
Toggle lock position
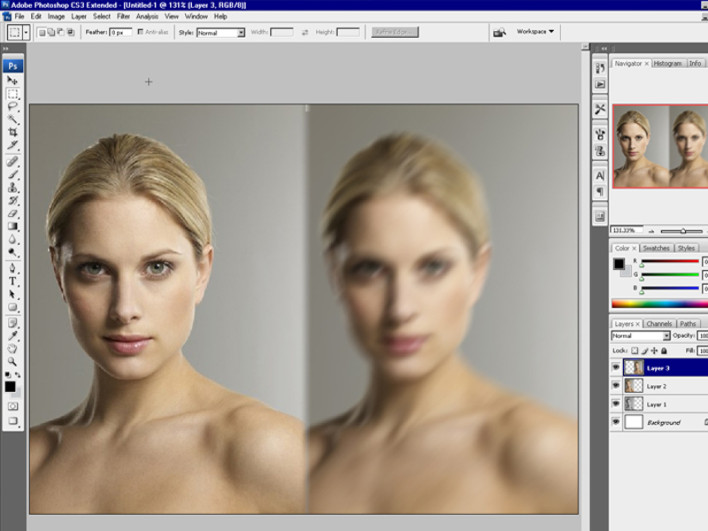point(654,350)
